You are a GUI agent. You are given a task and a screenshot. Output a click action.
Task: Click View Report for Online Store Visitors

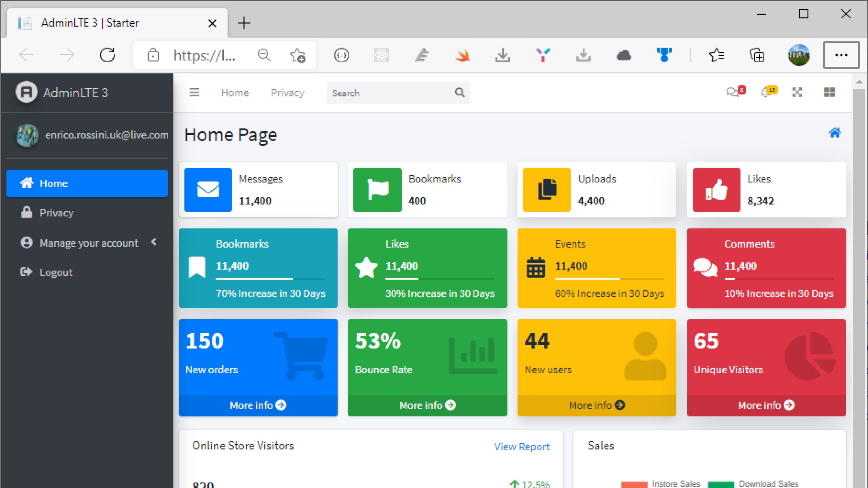pos(522,446)
